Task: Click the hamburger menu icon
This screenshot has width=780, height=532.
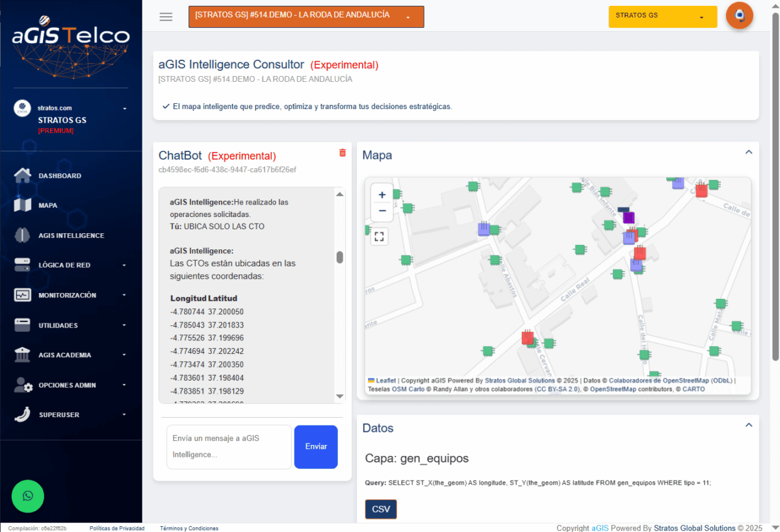Action: tap(166, 17)
